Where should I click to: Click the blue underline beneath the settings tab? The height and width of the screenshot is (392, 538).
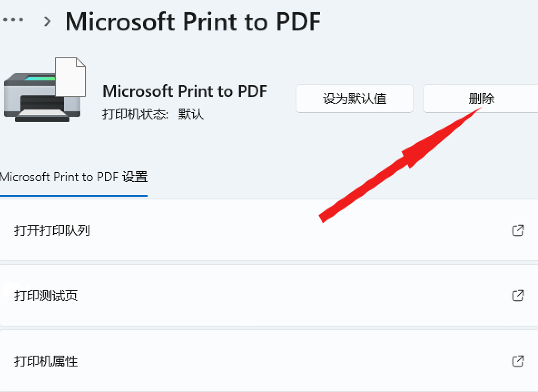coord(74,196)
